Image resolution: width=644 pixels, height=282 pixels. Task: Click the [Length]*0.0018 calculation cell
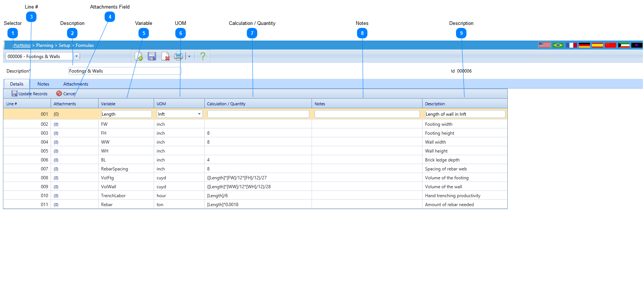click(x=258, y=205)
